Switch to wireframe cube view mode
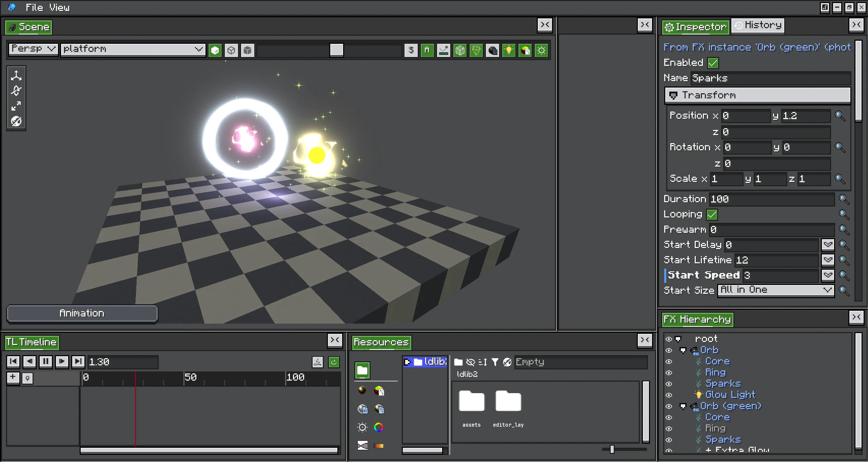Screen dimensions: 868x462 click(231, 50)
